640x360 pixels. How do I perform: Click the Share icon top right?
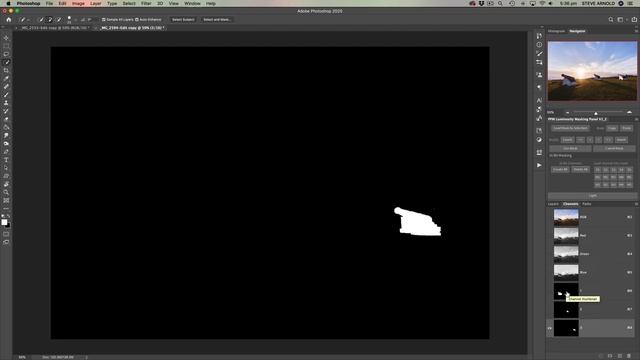pyautogui.click(x=634, y=20)
